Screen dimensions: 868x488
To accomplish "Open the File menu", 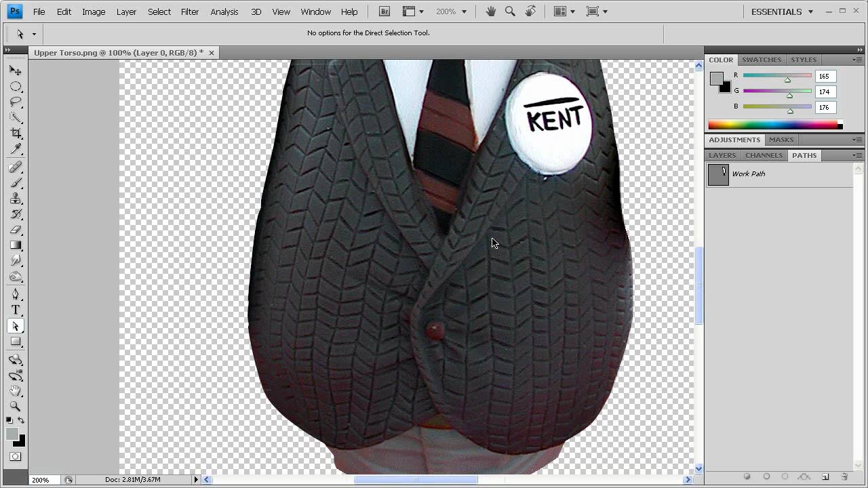I will [39, 12].
